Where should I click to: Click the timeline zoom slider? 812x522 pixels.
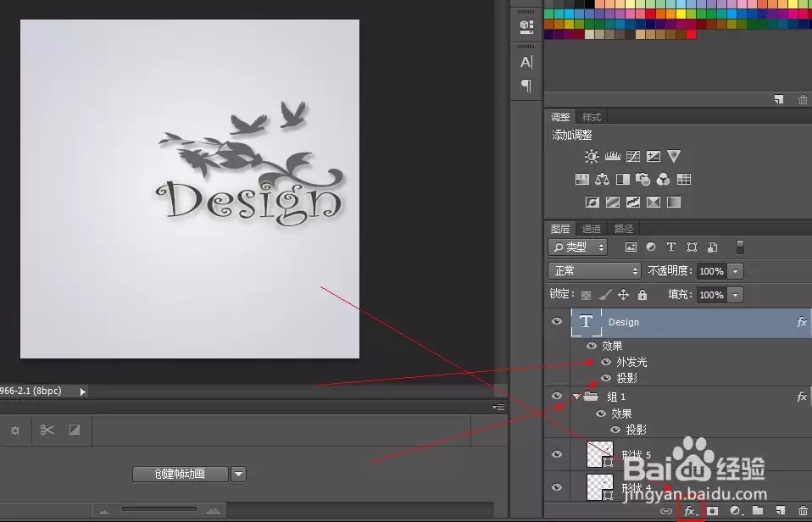click(x=159, y=509)
